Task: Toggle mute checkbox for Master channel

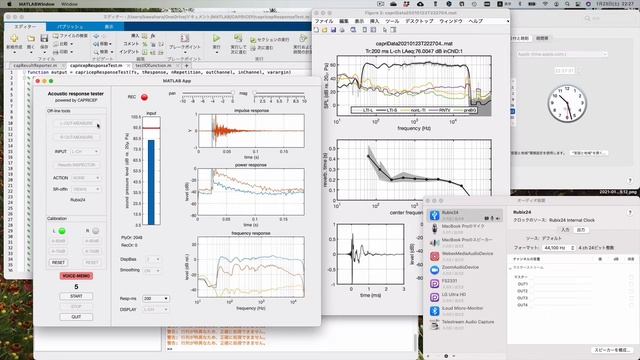Action: (x=631, y=277)
